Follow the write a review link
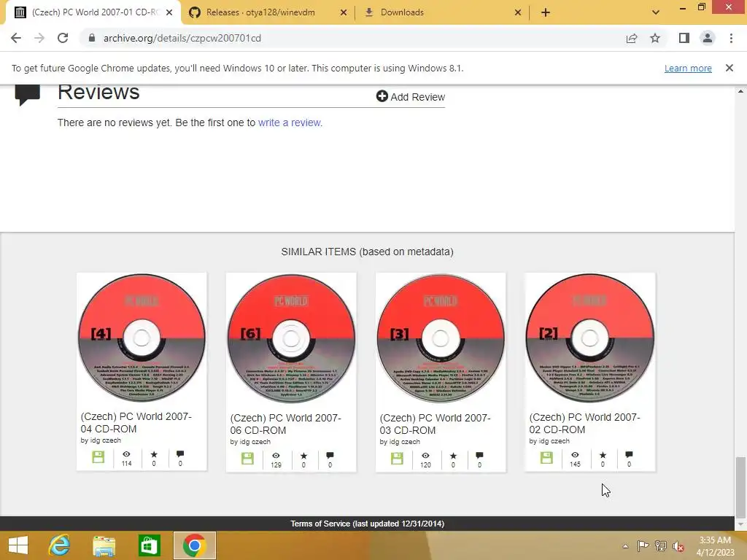747x560 pixels. [x=290, y=122]
